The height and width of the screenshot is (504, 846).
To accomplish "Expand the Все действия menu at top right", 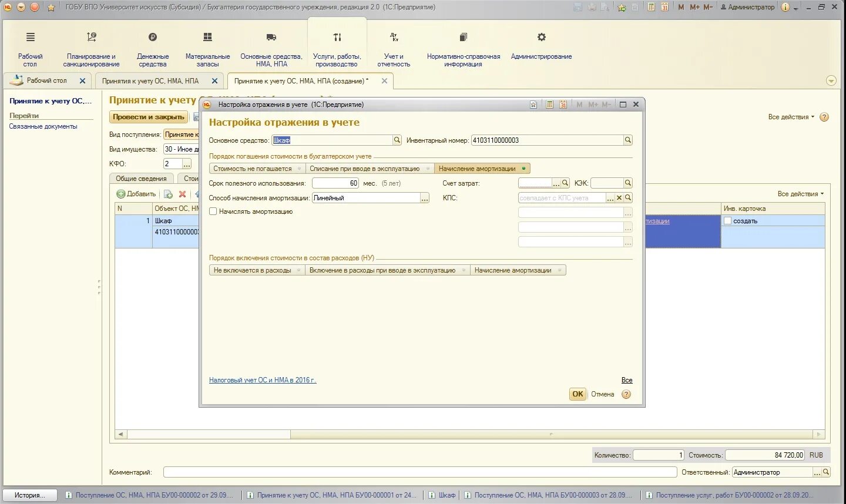I will pos(791,117).
